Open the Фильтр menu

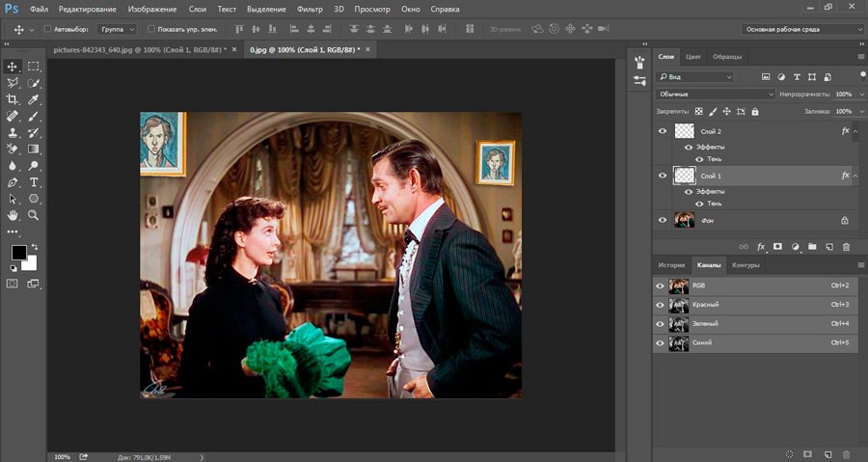[310, 9]
